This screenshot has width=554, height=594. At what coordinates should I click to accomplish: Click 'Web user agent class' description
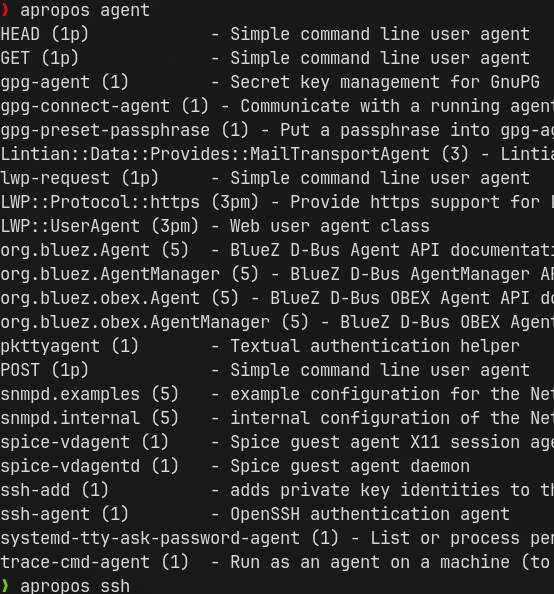click(330, 226)
